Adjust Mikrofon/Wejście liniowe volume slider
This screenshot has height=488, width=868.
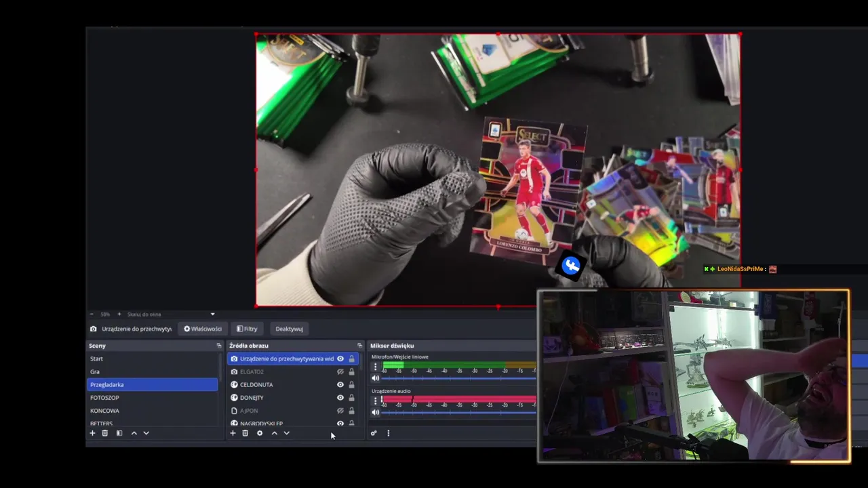click(459, 378)
